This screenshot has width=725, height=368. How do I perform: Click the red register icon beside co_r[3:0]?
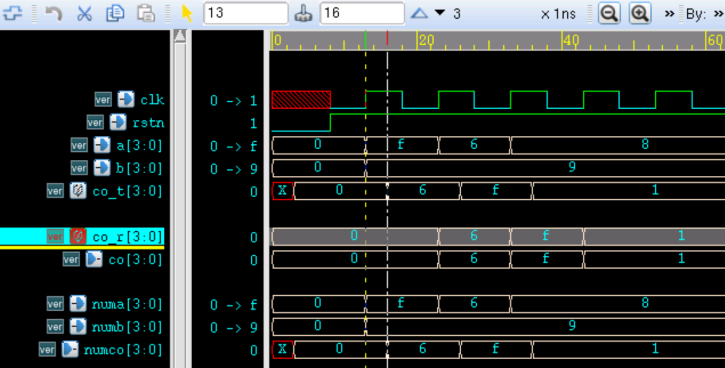78,236
